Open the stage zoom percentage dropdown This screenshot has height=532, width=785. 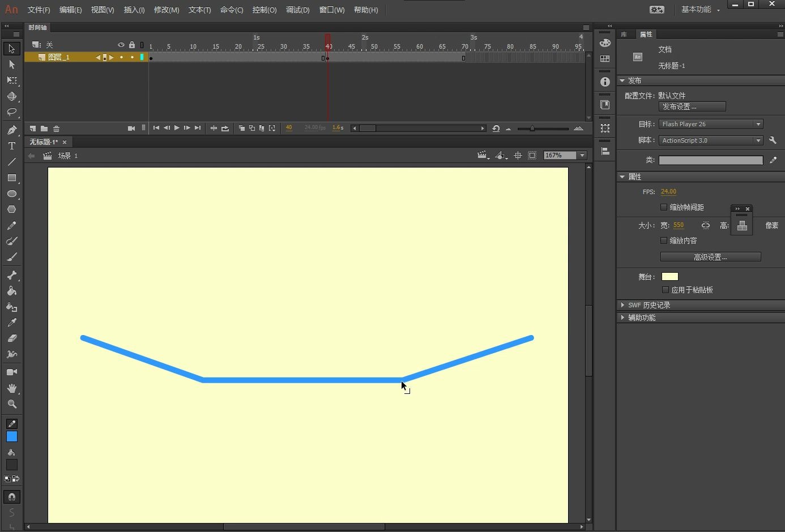(582, 155)
